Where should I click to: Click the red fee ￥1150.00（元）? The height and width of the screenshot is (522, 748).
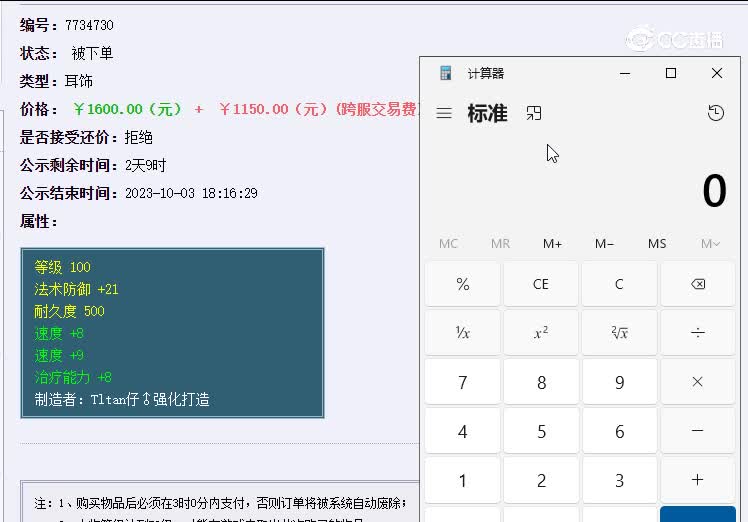(x=274, y=109)
